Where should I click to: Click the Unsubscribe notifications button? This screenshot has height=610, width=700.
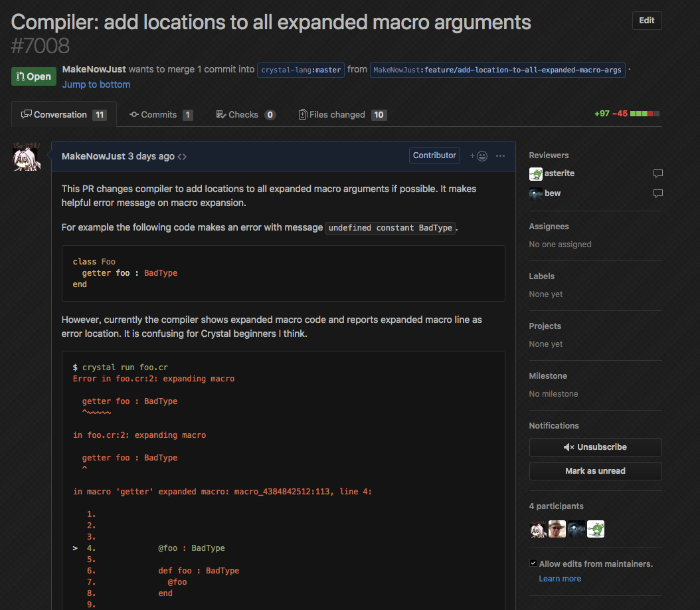(595, 447)
